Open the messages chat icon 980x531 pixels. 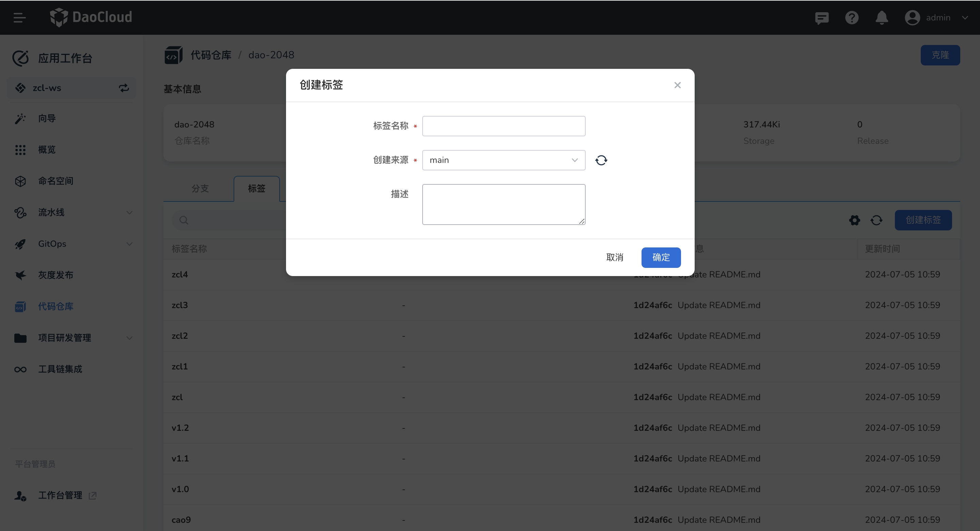(x=821, y=18)
